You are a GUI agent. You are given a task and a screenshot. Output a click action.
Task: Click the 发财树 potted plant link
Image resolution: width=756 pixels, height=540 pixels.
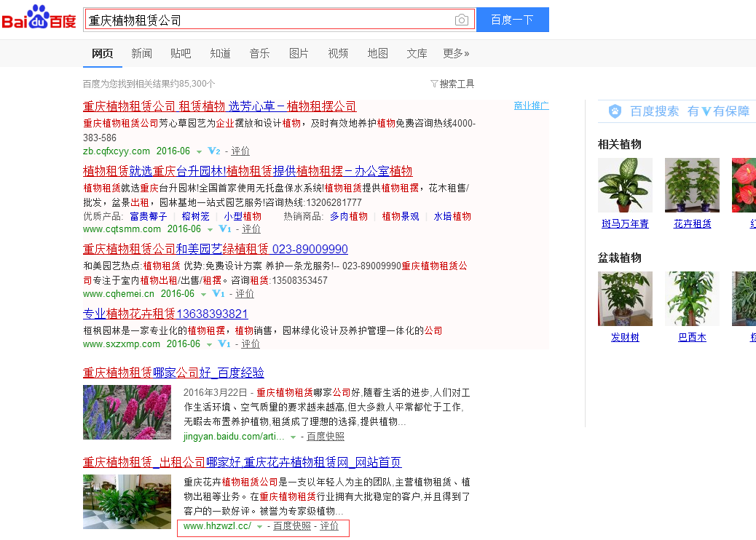[625, 337]
